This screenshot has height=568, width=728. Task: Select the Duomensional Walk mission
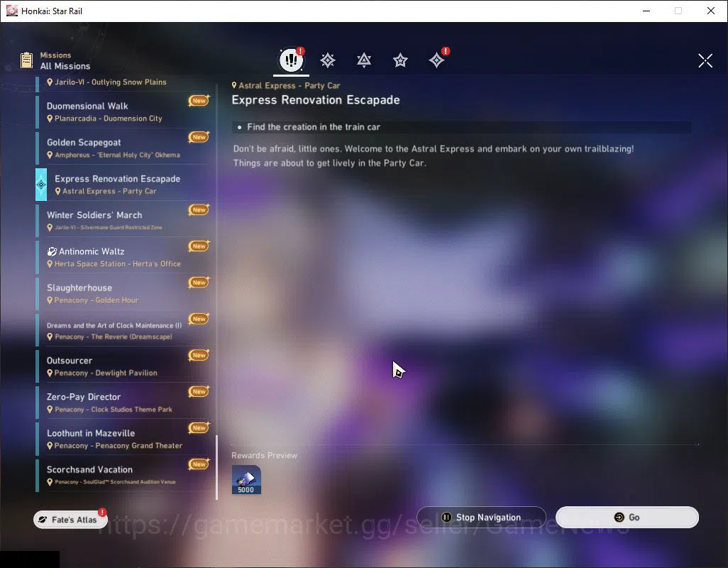[123, 111]
